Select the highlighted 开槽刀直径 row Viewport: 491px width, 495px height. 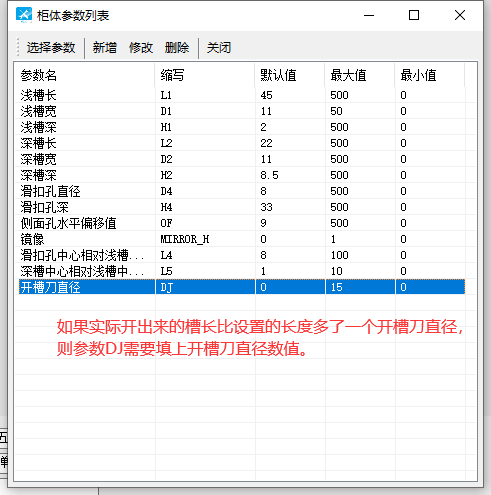click(x=242, y=287)
